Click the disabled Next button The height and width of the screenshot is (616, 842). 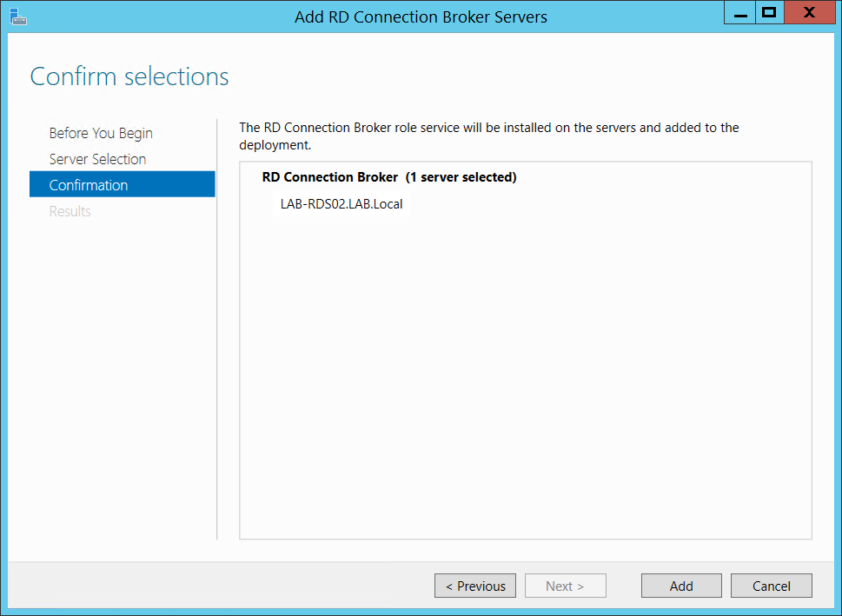pos(565,586)
